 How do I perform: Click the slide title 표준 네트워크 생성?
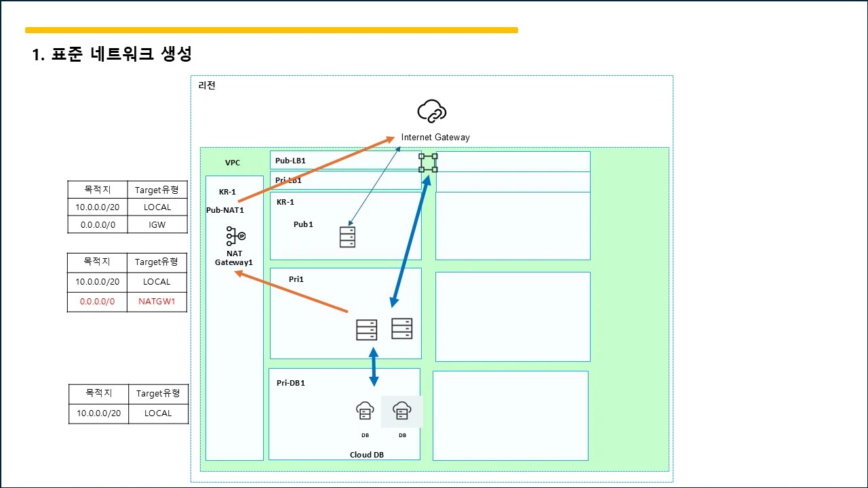coord(112,55)
